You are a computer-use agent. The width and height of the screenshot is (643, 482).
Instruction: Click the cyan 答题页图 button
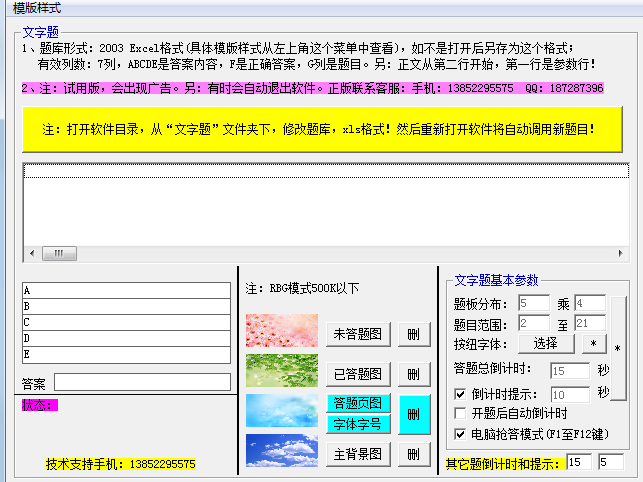[x=358, y=403]
